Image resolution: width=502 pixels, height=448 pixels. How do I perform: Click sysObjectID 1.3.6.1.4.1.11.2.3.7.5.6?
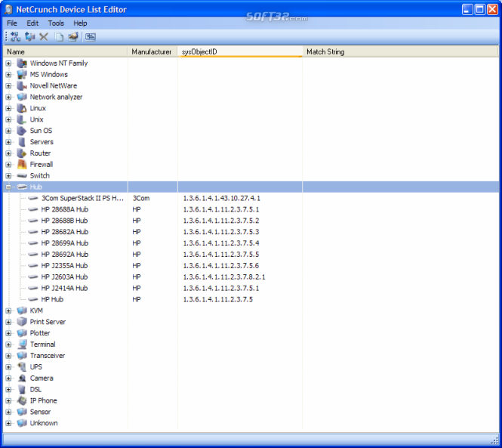(x=221, y=265)
